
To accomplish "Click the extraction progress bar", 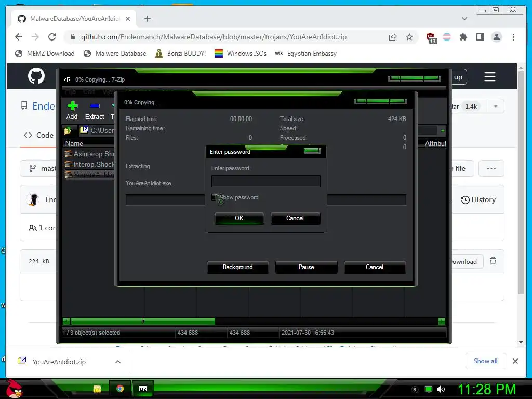I will pos(265,200).
